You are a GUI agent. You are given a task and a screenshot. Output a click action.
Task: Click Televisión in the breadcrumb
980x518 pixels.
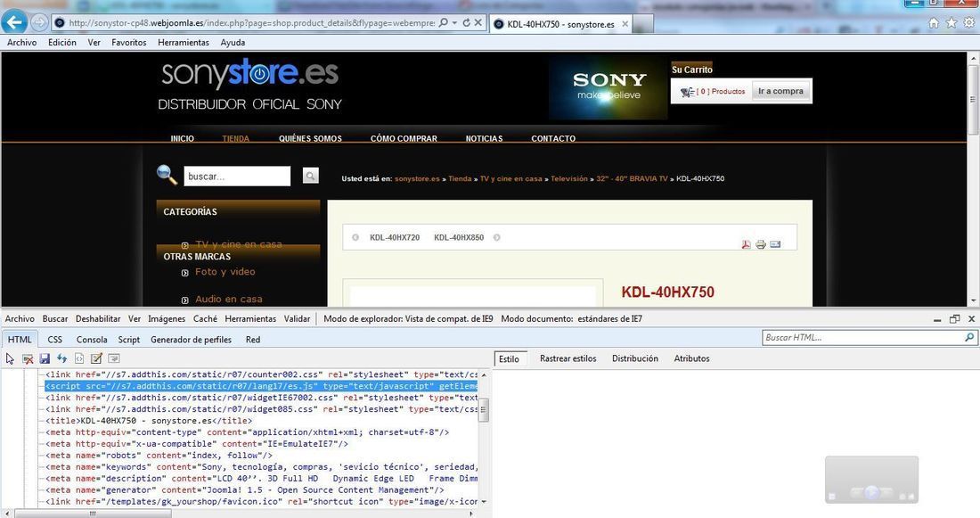pos(568,179)
